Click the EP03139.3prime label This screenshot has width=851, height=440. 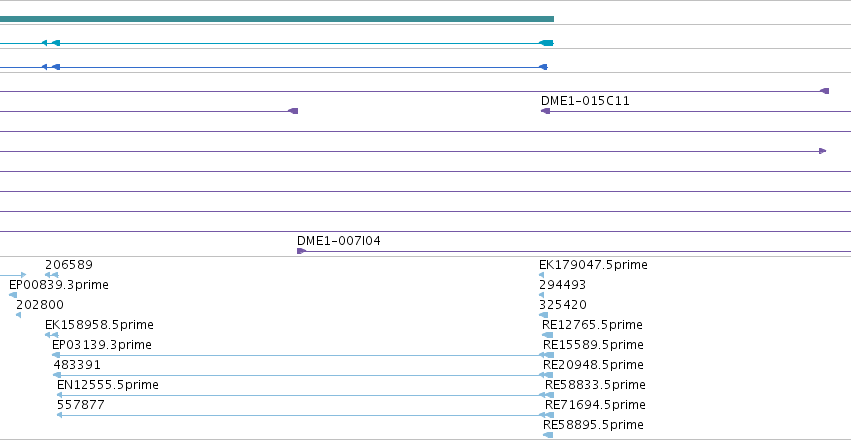click(102, 345)
